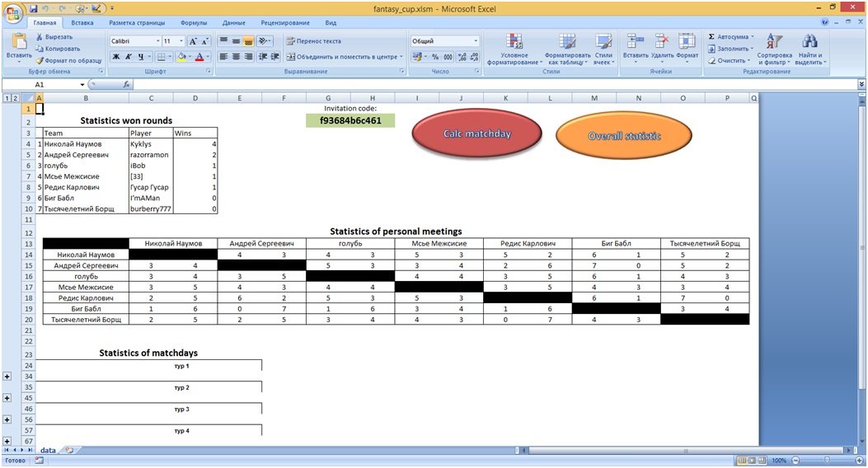Save the workbook from quick access toolbar
Screen dimensions: 868x468
click(34, 9)
